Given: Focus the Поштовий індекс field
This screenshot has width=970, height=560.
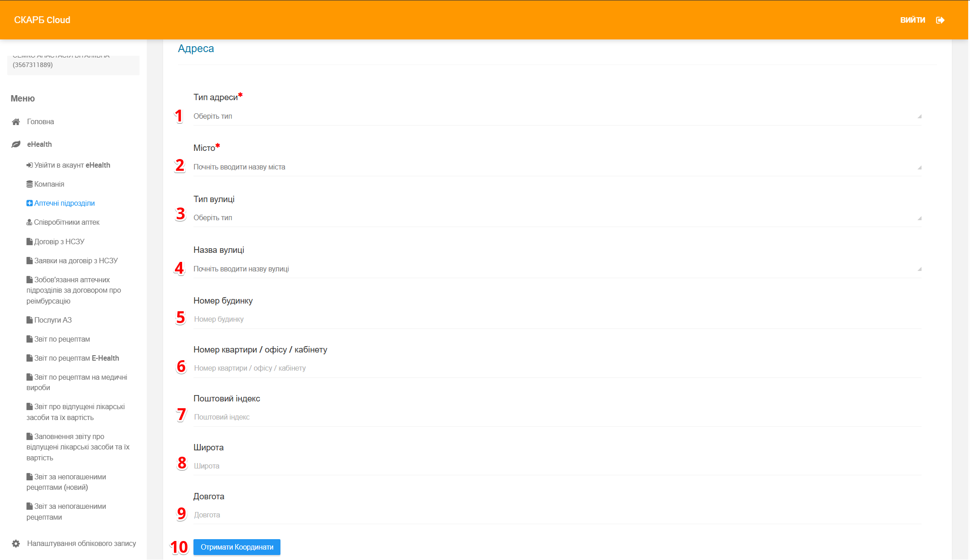Looking at the screenshot, I should click(557, 417).
